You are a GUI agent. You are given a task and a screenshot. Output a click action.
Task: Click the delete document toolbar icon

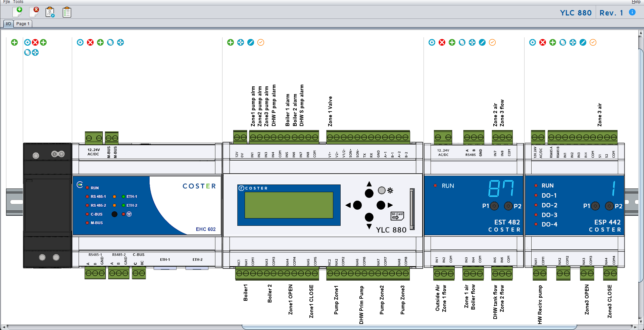34,12
